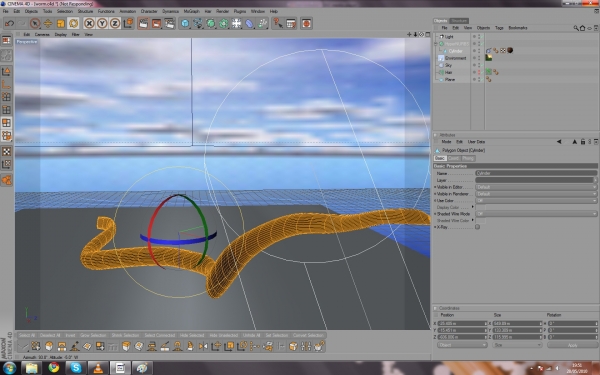This screenshot has height=375, width=600.
Task: Open the Object coordinate mode dropdown
Action: click(x=462, y=345)
